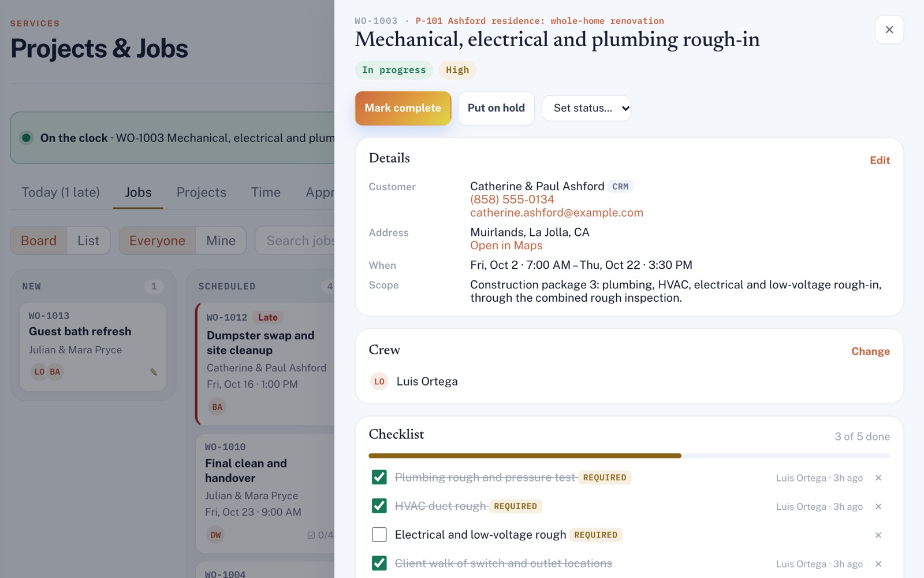Click the BA avatar on Dumpster swap card

[x=217, y=407]
